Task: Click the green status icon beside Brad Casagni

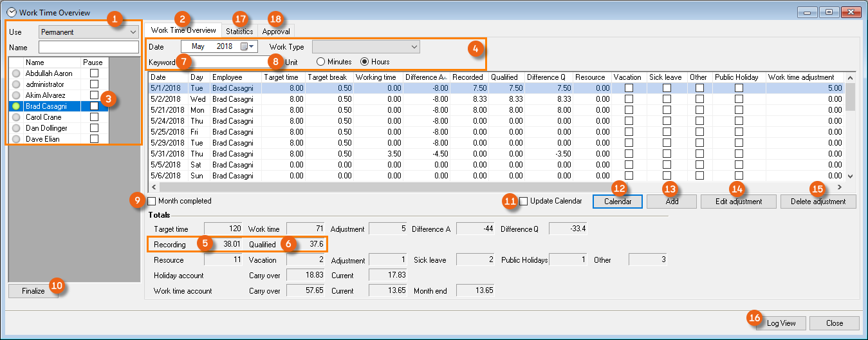Action: point(16,106)
